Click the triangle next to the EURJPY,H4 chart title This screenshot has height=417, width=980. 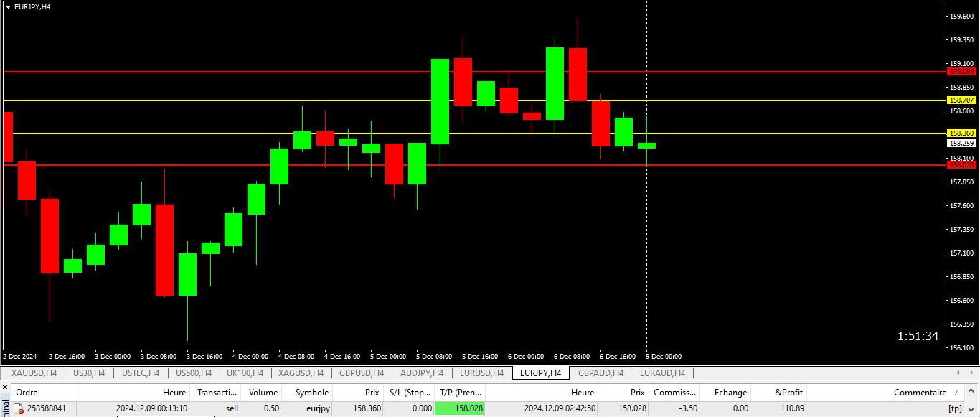point(8,6)
